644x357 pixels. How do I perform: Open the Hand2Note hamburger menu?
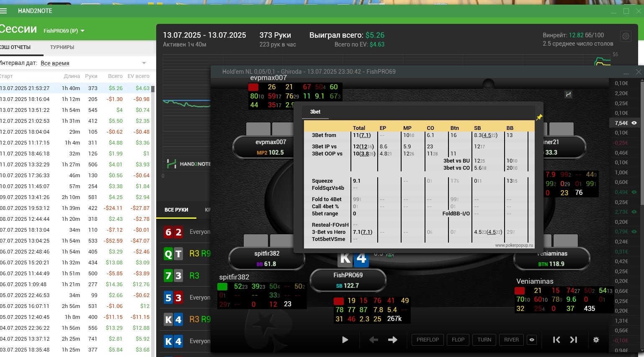pyautogui.click(x=4, y=11)
